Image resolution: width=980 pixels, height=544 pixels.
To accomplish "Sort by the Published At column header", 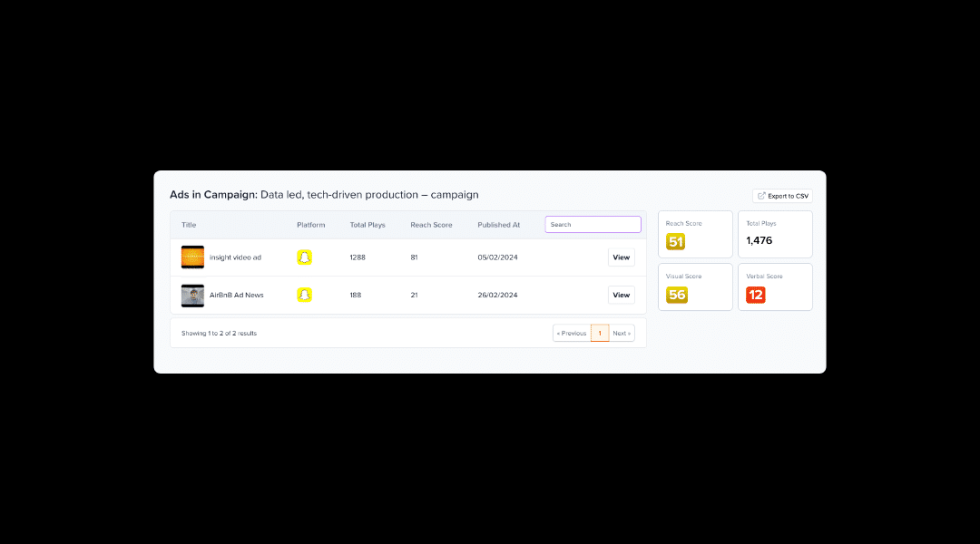I will coord(498,224).
